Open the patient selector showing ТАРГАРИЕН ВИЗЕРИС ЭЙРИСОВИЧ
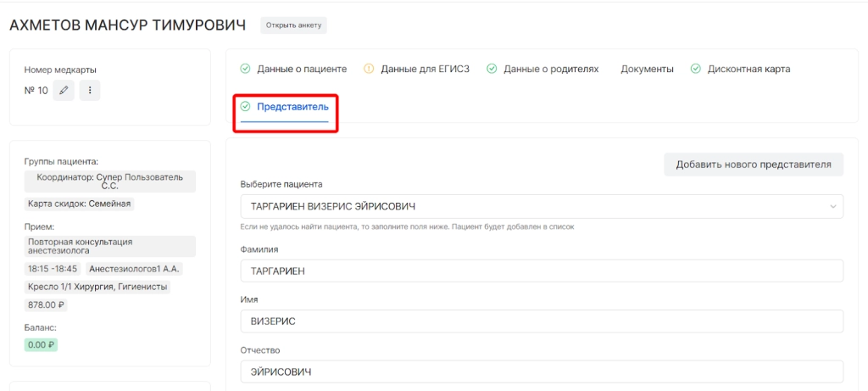The height and width of the screenshot is (391, 868). (534, 206)
